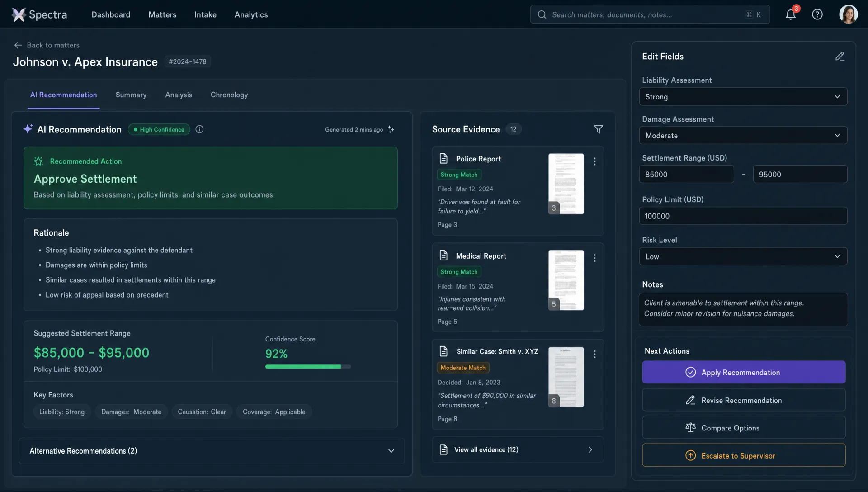The height and width of the screenshot is (492, 868).
Task: Click the 92% confidence score bar
Action: (308, 367)
